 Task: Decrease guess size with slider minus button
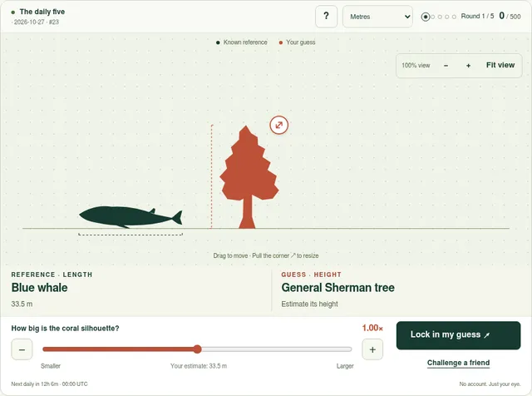(22, 349)
